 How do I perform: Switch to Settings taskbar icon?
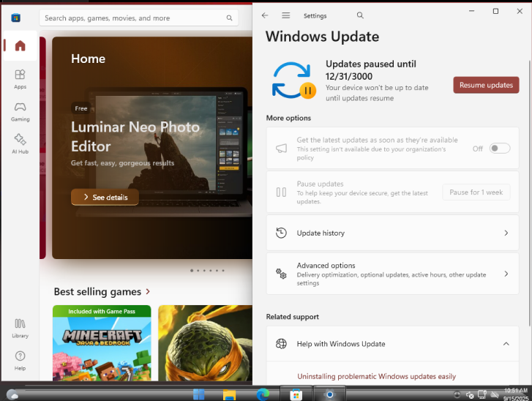click(329, 394)
